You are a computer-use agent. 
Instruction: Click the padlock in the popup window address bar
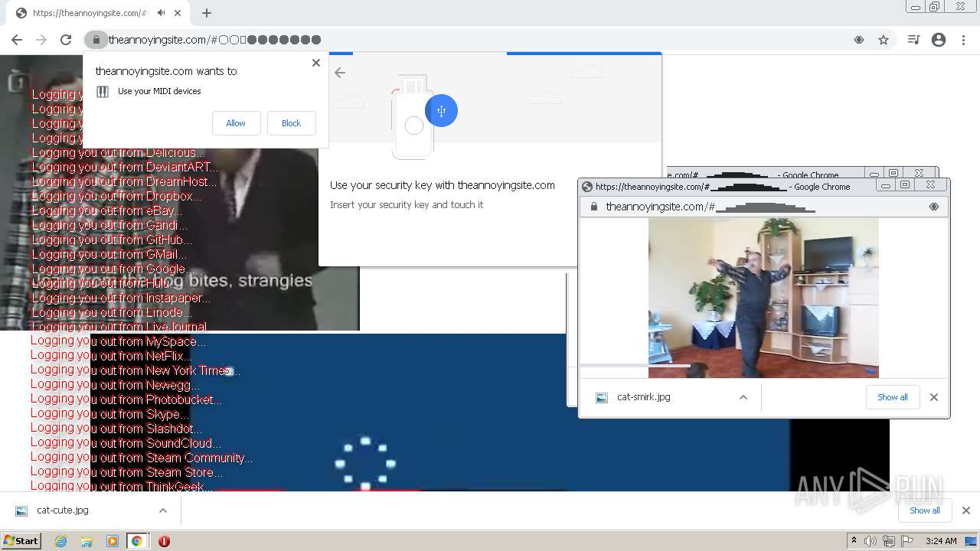pos(593,207)
